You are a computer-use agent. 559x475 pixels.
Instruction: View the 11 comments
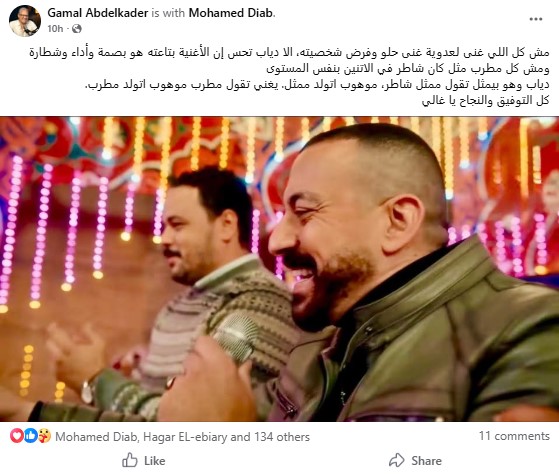click(514, 436)
